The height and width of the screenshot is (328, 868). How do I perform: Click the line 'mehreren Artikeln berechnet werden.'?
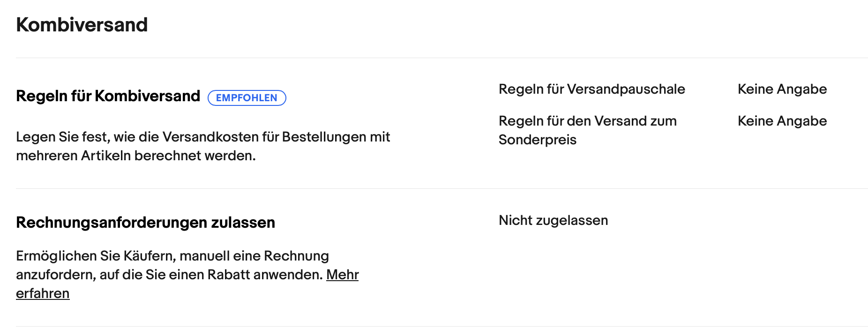[x=135, y=156]
